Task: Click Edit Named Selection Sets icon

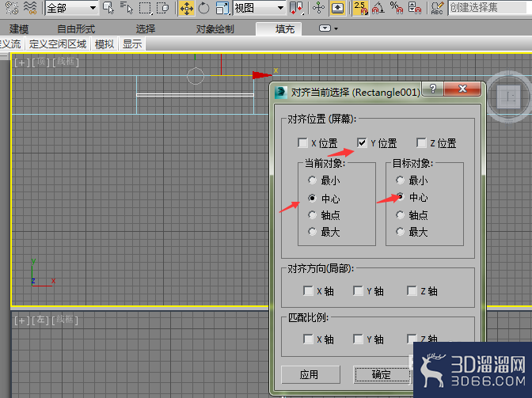Action: click(437, 8)
